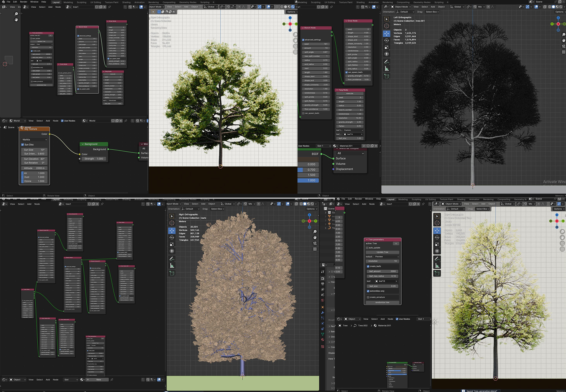Uncheck Sun Disc in the Sky Texture node

(23, 145)
